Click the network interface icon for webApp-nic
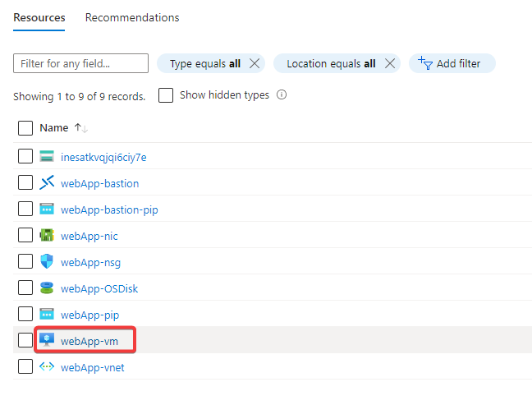Screen dimensions: 532x405 [x=47, y=236]
